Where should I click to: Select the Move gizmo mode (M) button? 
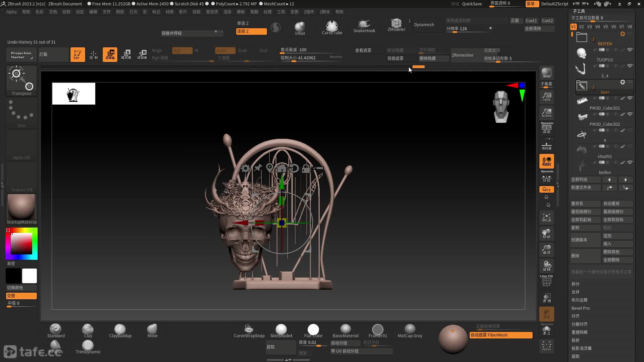click(x=110, y=54)
